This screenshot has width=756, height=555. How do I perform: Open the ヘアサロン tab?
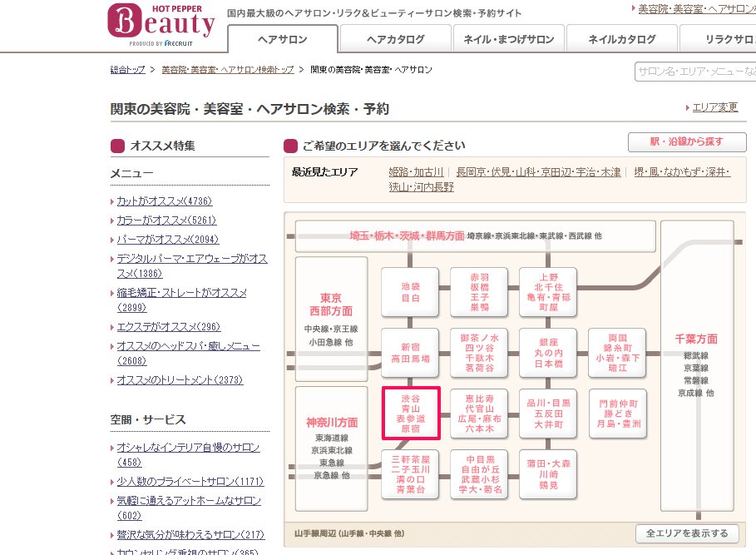[283, 39]
